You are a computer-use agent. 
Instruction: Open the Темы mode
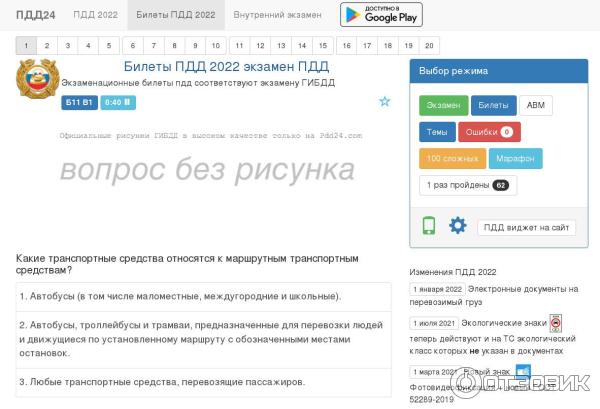(437, 132)
